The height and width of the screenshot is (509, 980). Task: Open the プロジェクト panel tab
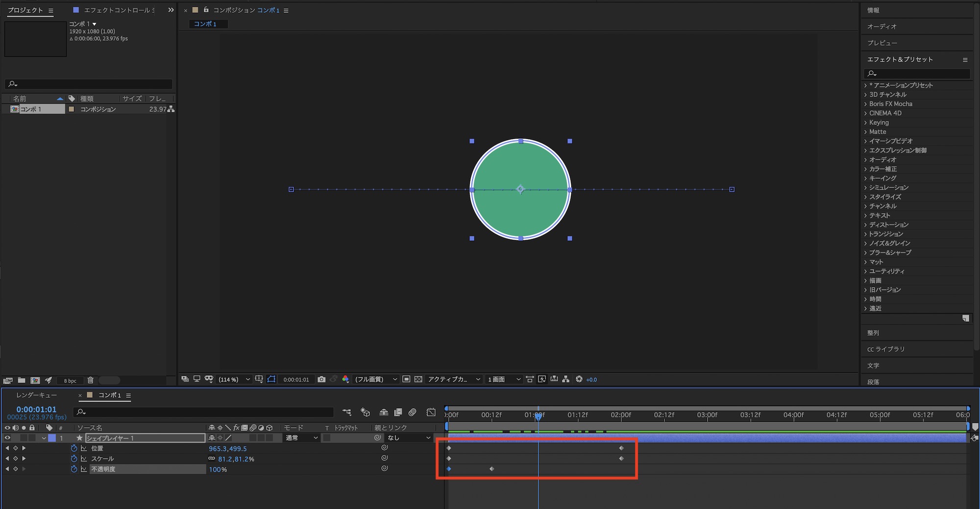25,10
